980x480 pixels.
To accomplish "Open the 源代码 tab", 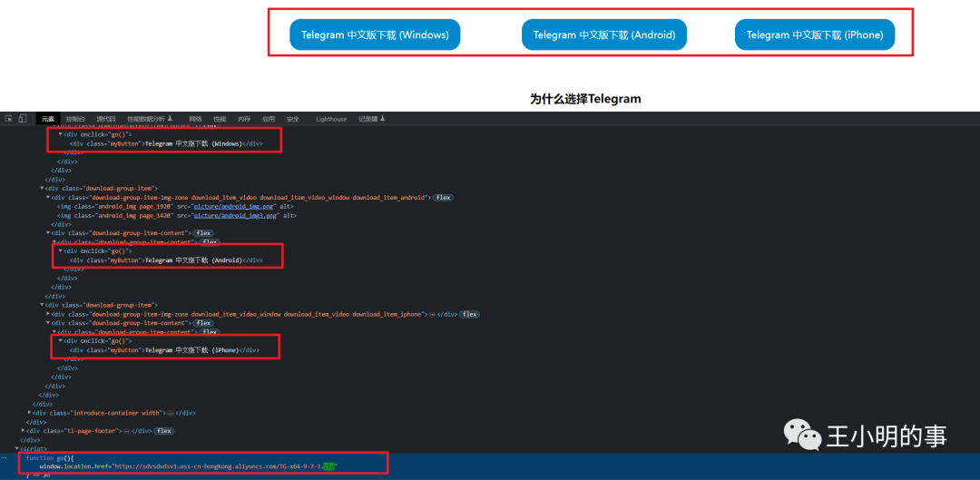I will coord(106,119).
